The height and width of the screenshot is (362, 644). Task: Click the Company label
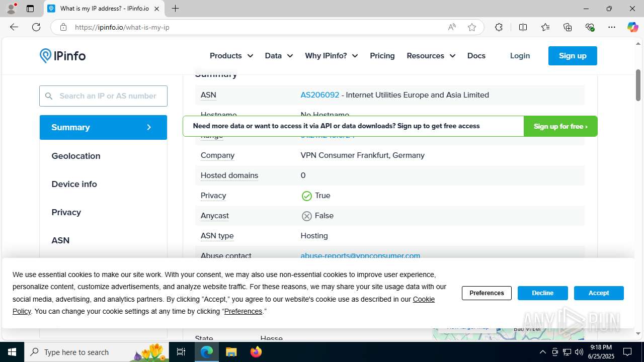pyautogui.click(x=217, y=155)
